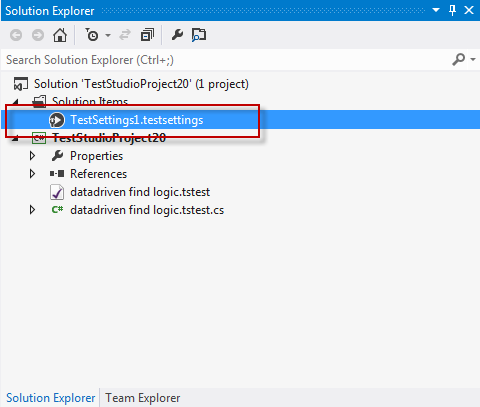Viewport: 480px width, 407px height.
Task: Open the search options dropdown arrow
Action: pos(473,60)
